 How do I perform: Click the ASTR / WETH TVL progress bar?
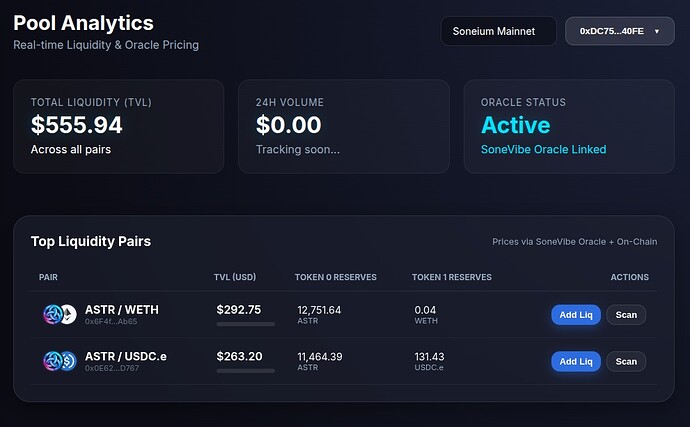tap(245, 324)
